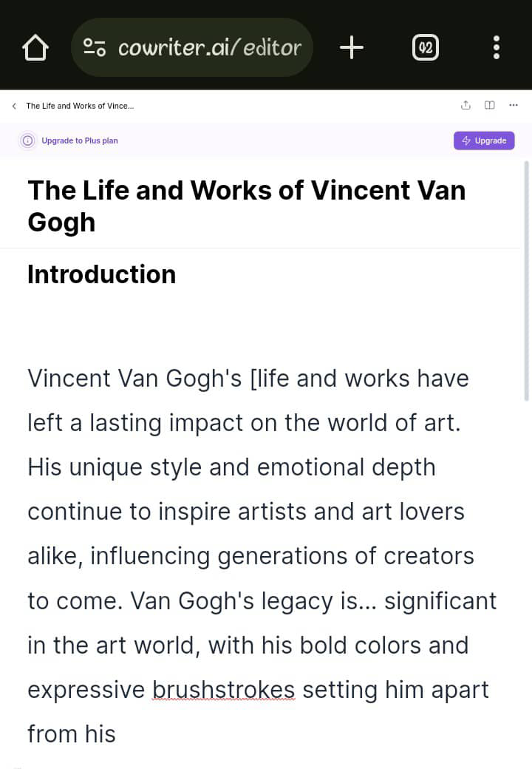Click the info icon beside Upgrade to Plus
Screen dimensions: 532x769
(x=28, y=140)
